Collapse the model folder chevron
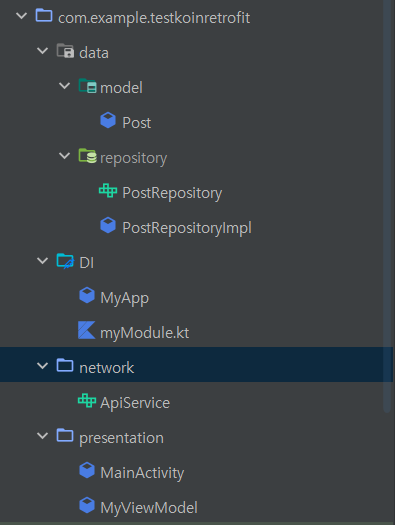The height and width of the screenshot is (525, 395). point(64,86)
